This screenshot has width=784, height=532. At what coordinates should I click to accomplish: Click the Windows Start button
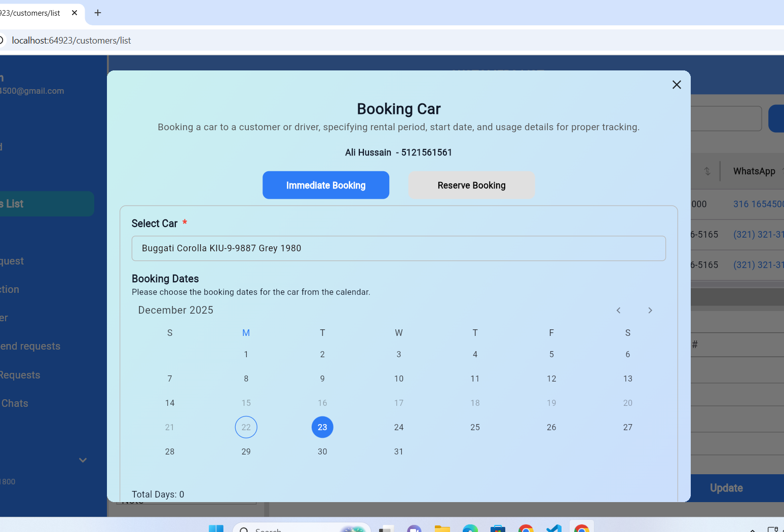pos(216,528)
